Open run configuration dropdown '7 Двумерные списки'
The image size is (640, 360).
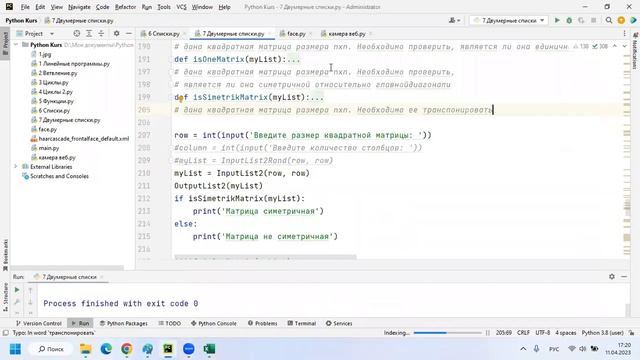(509, 20)
